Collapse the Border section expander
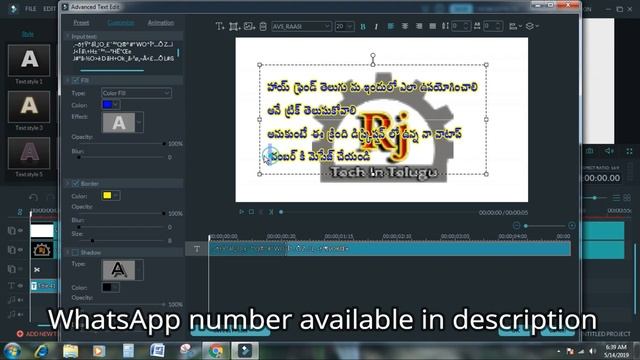The height and width of the screenshot is (360, 640). (x=67, y=183)
